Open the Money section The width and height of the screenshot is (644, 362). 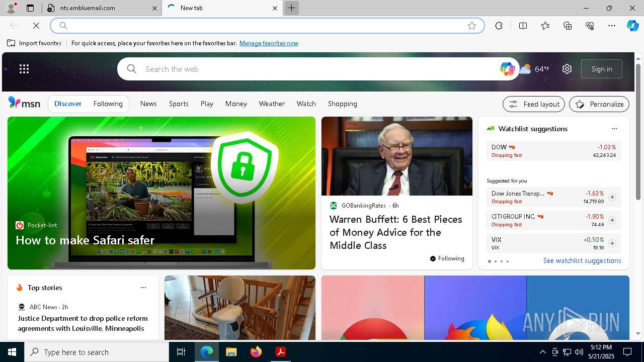(236, 104)
